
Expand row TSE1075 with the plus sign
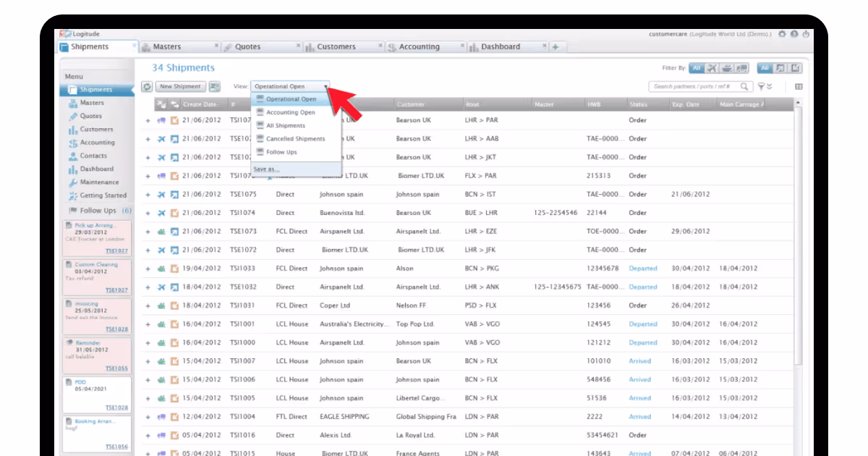tap(148, 194)
